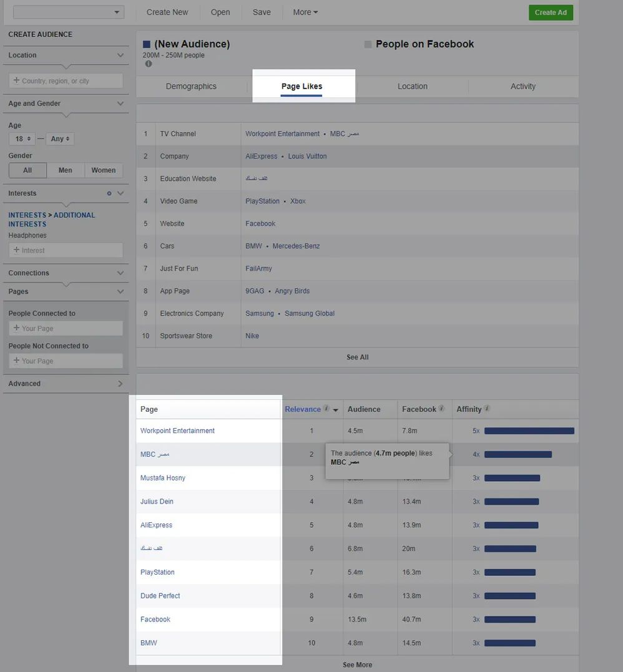Switch to the Activity tab

pos(522,86)
